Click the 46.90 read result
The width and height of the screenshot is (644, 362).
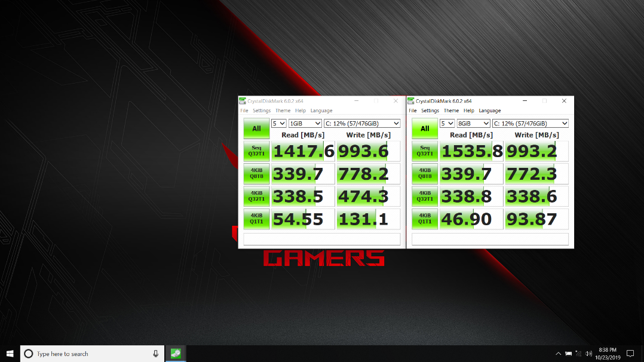[471, 219]
